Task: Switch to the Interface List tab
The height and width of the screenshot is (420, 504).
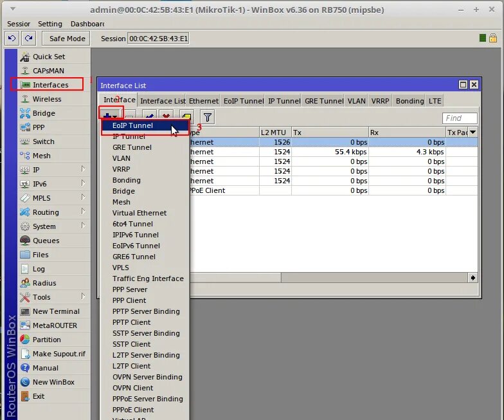Action: pos(163,101)
